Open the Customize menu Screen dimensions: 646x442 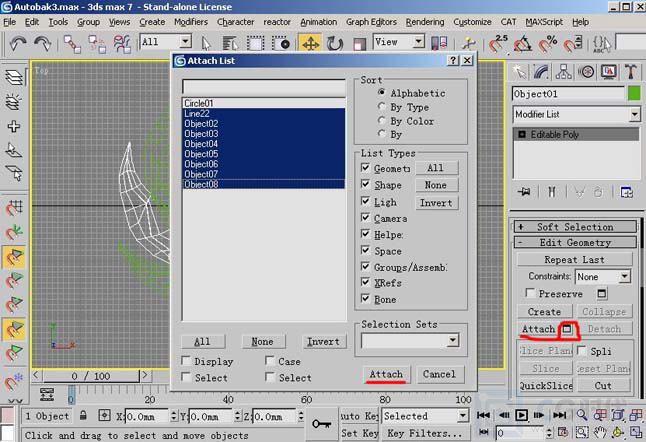point(472,22)
